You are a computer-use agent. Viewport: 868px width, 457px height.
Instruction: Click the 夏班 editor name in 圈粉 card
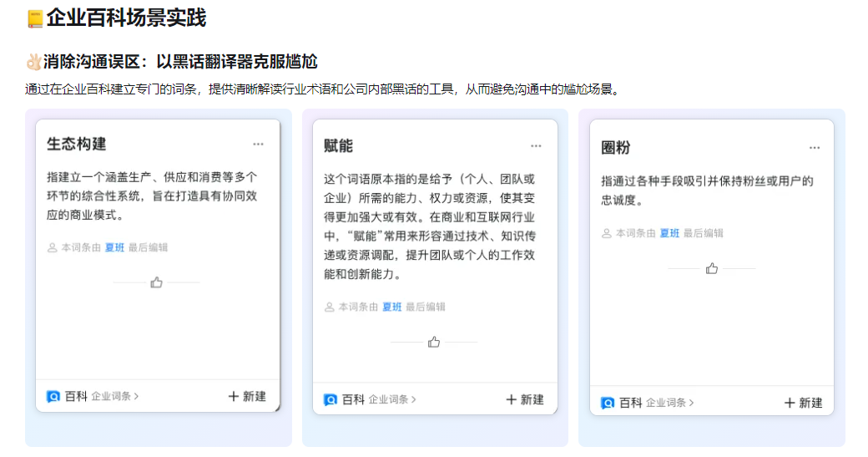coord(669,234)
